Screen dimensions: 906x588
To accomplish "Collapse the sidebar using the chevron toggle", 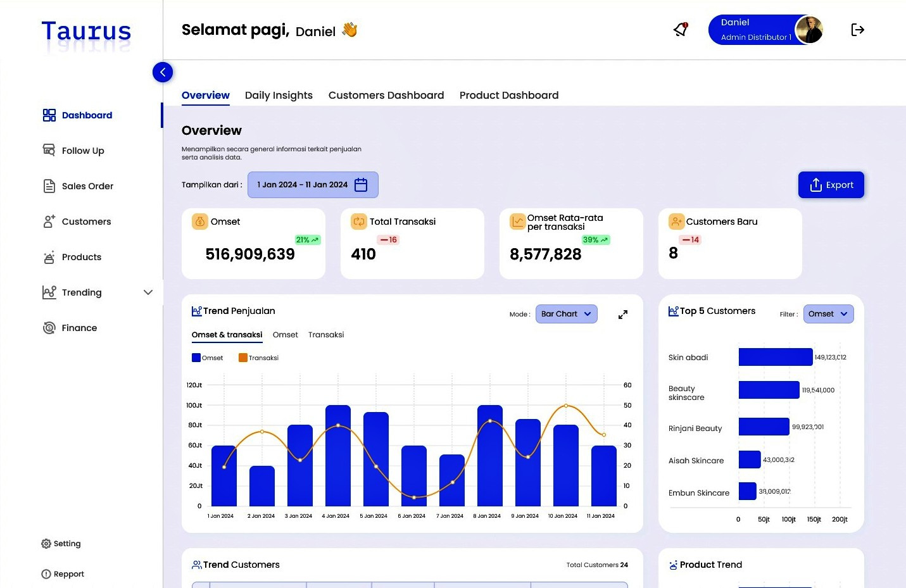I will point(163,72).
